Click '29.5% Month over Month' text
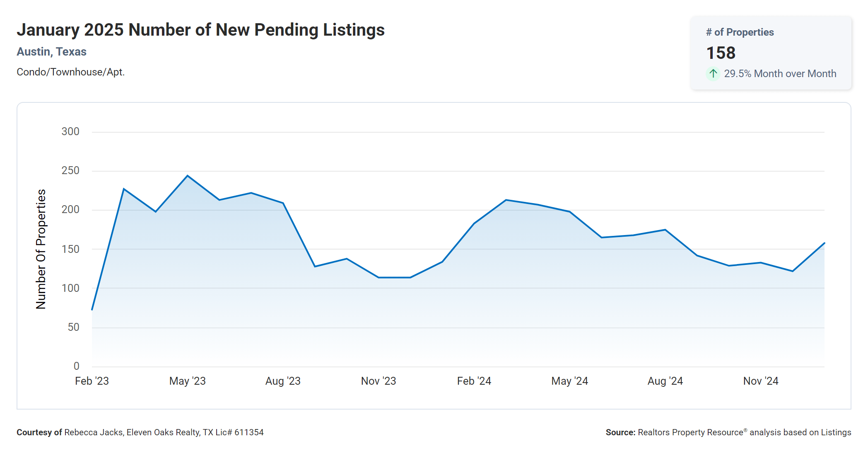 [780, 74]
